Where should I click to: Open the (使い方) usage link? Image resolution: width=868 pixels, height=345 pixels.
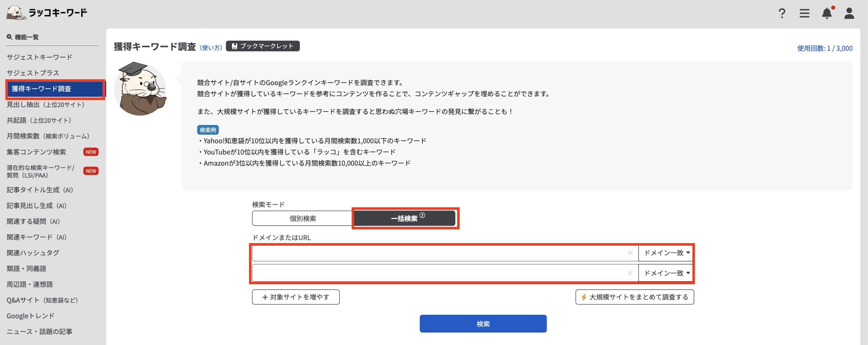coord(211,48)
